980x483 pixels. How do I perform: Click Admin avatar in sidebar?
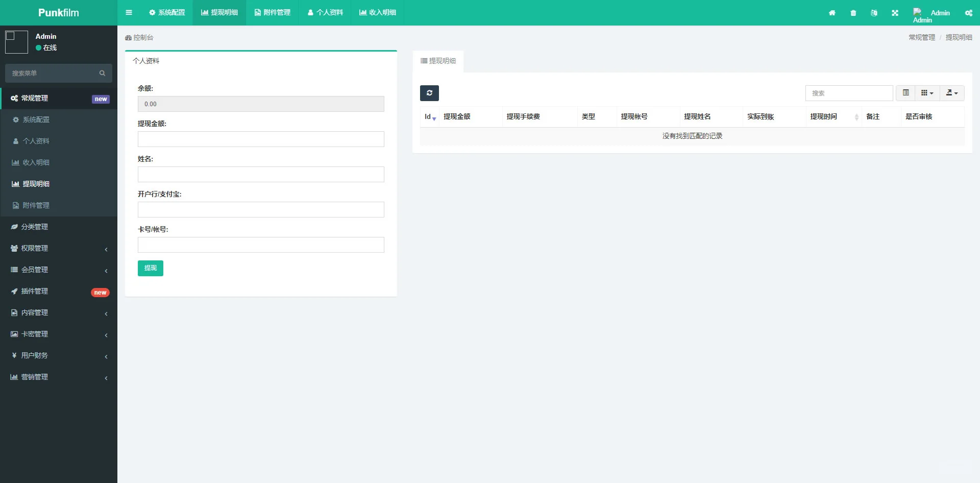16,42
